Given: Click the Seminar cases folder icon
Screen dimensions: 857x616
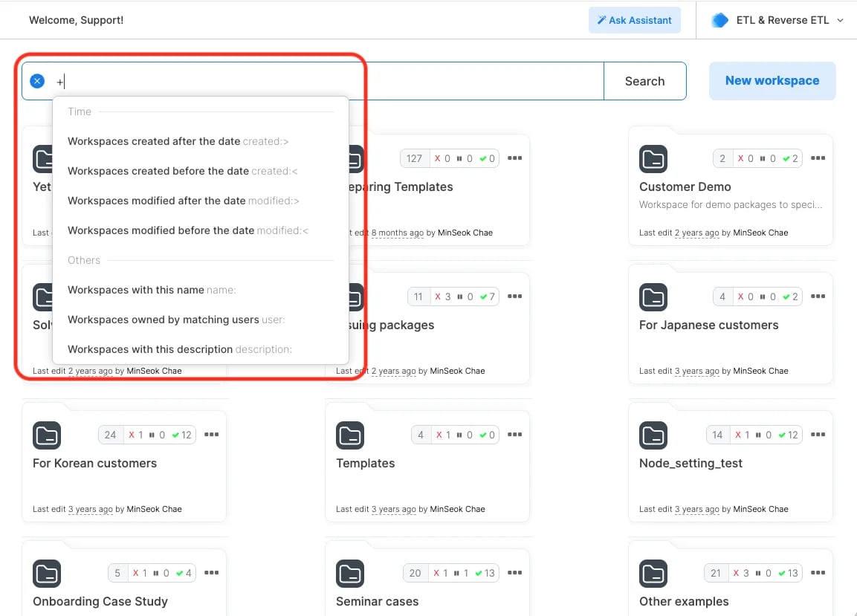Looking at the screenshot, I should pos(350,574).
